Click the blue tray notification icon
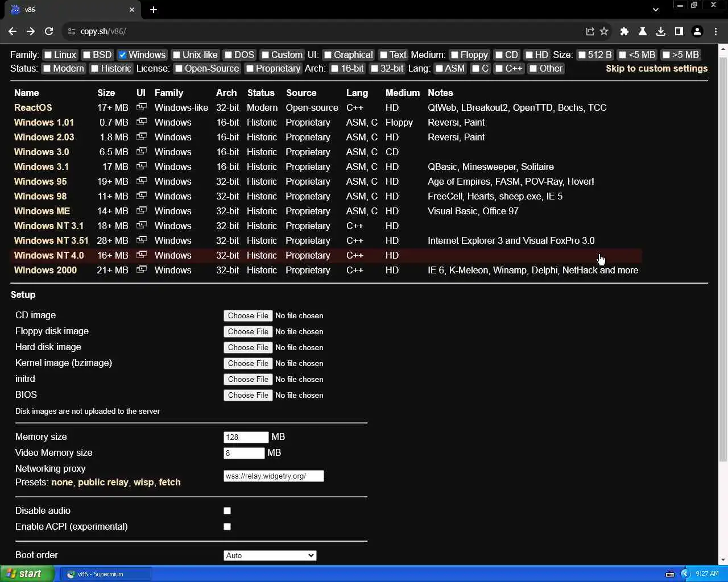 (685, 574)
